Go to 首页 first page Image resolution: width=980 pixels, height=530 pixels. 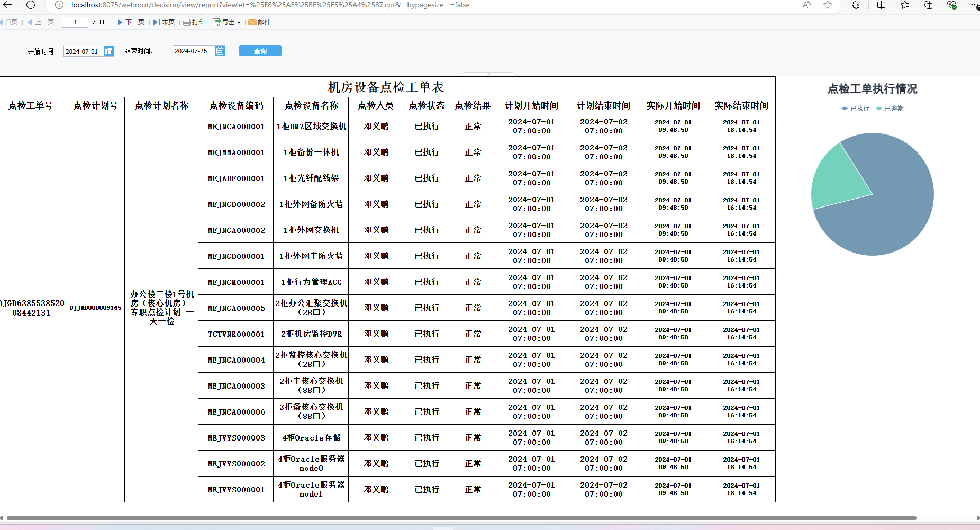coord(8,22)
